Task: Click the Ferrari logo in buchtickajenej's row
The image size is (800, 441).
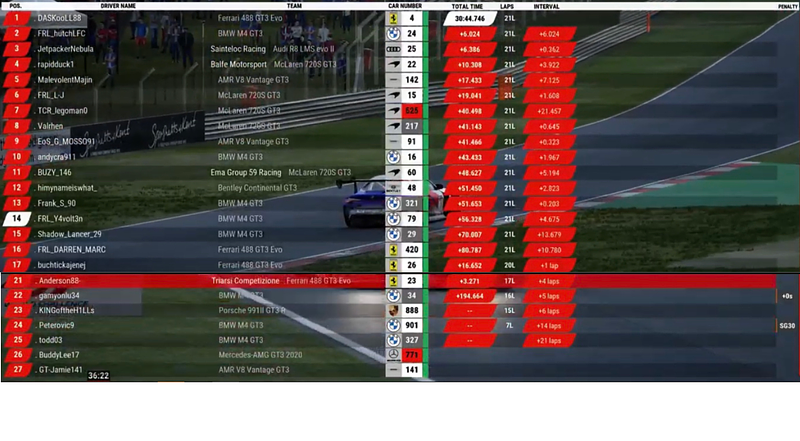Action: point(393,265)
